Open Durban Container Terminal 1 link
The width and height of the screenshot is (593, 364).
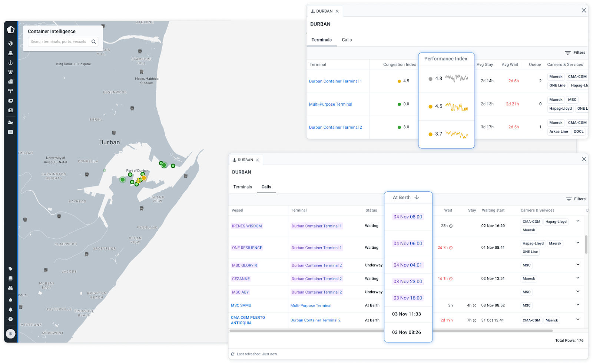335,81
